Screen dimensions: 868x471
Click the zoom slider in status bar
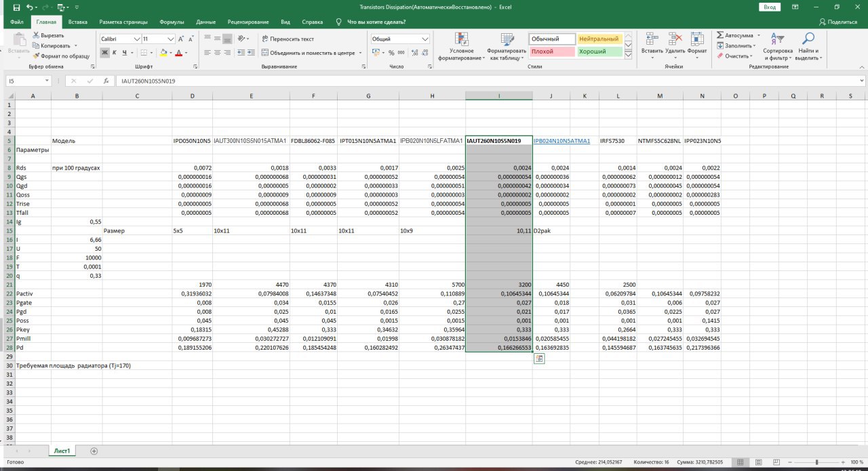pos(817,462)
